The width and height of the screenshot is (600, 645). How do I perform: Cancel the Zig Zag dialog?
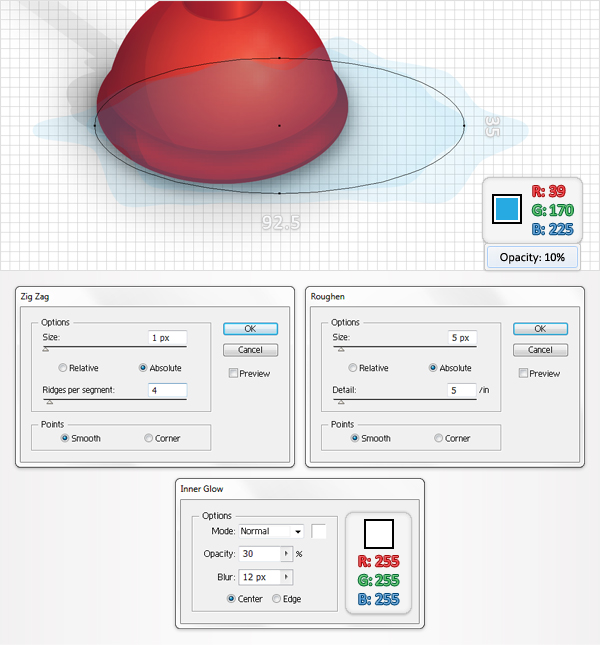pos(250,350)
